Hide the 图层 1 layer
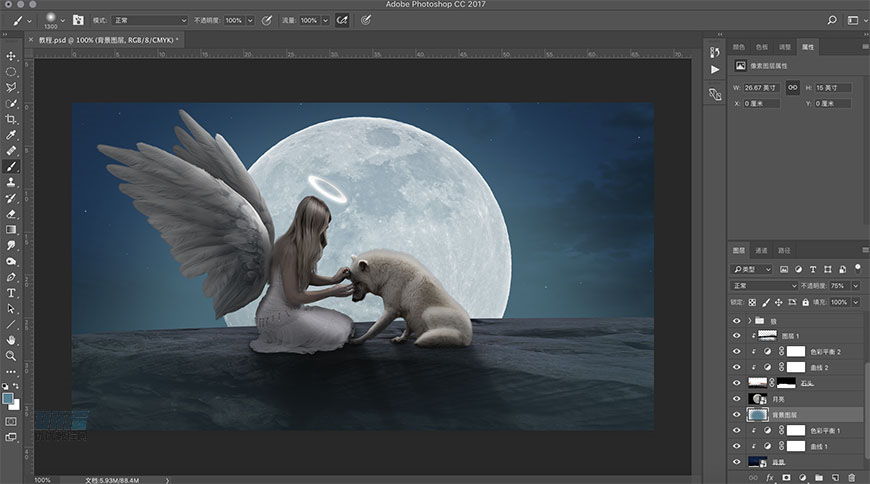 click(x=736, y=336)
